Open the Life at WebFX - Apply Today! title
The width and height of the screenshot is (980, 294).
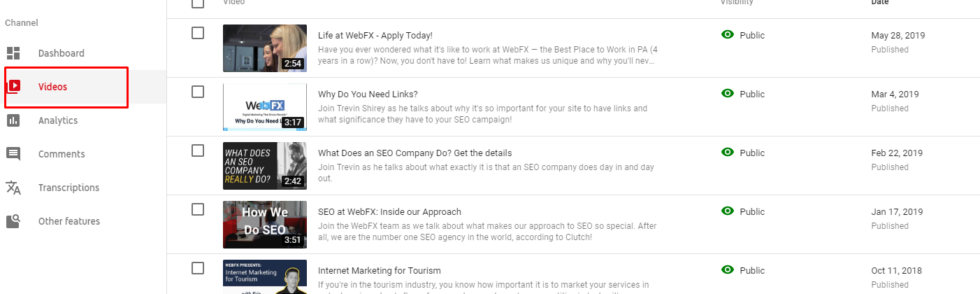(x=375, y=35)
